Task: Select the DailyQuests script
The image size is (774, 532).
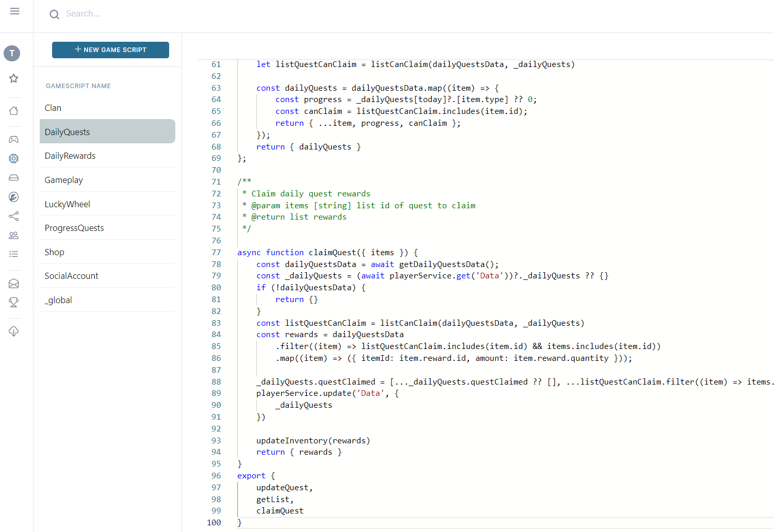Action: 107,131
